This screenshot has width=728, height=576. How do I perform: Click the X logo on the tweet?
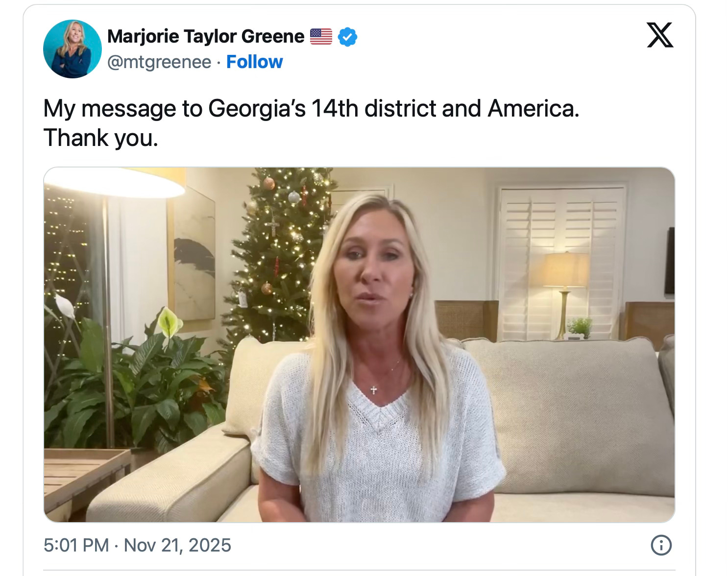coord(660,35)
